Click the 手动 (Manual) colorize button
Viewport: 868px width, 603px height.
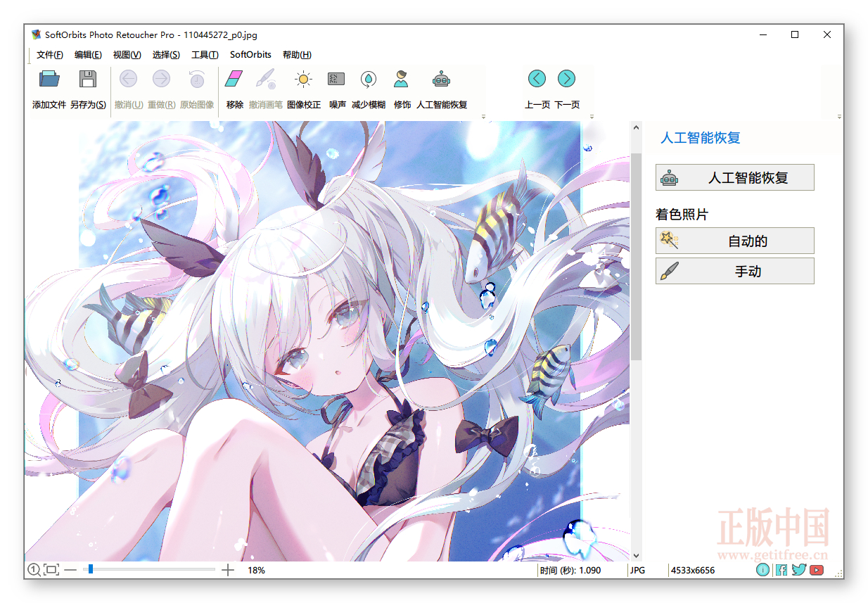pos(734,271)
